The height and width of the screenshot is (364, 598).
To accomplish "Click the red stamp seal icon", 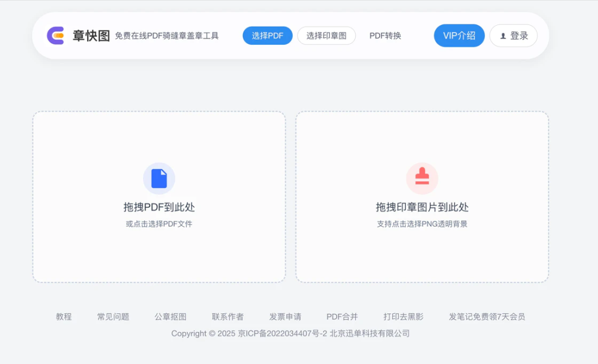I will point(422,178).
